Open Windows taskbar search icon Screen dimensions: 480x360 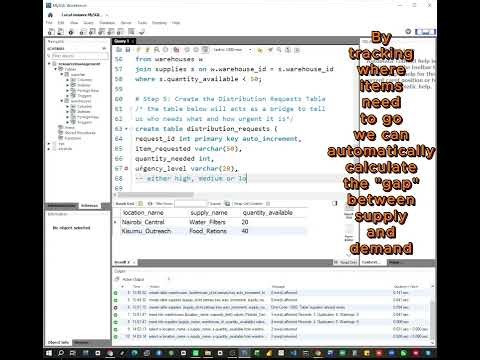pos(61,353)
